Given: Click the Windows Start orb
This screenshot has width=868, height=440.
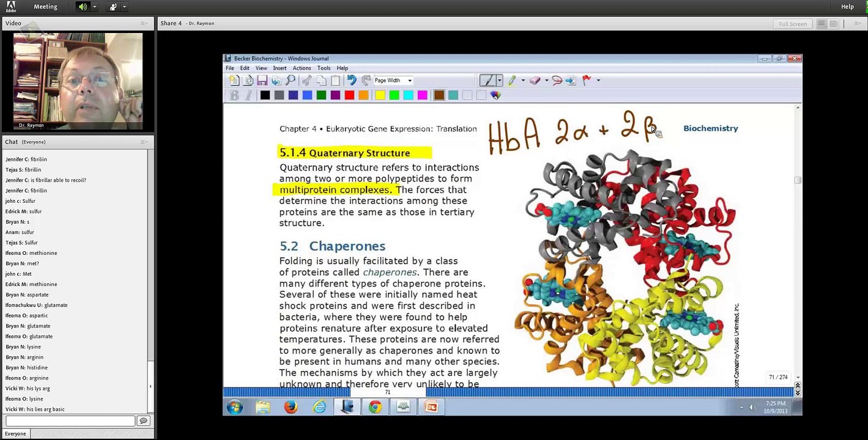Looking at the screenshot, I should tap(234, 407).
